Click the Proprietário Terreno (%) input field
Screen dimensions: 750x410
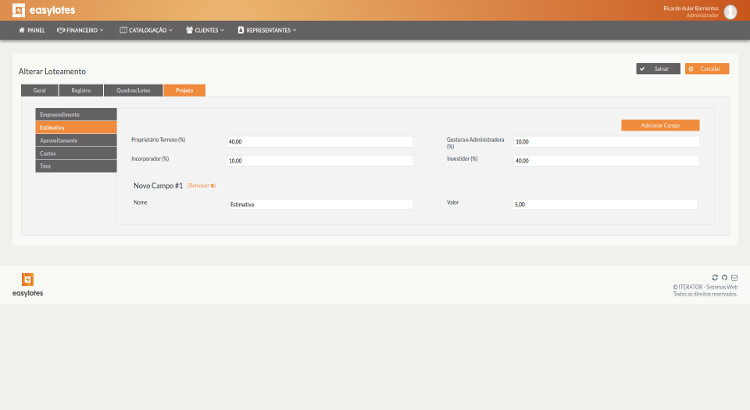320,142
